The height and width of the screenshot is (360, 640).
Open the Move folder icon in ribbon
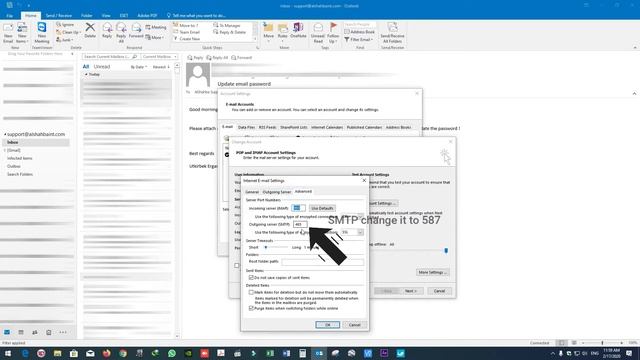coord(268,32)
